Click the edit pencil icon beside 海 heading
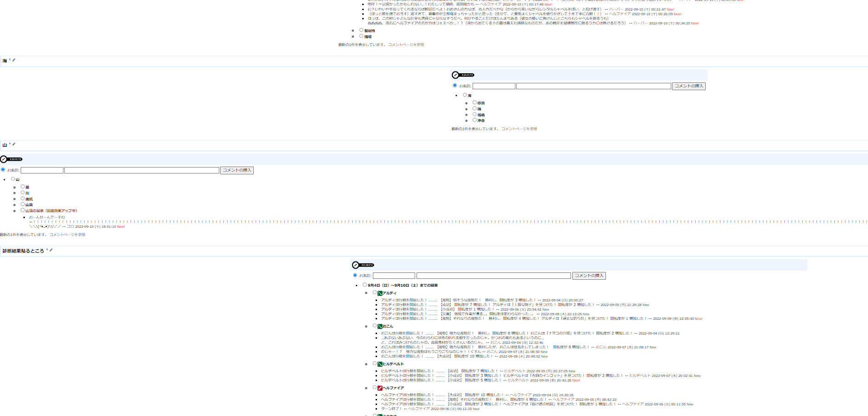 (x=14, y=60)
